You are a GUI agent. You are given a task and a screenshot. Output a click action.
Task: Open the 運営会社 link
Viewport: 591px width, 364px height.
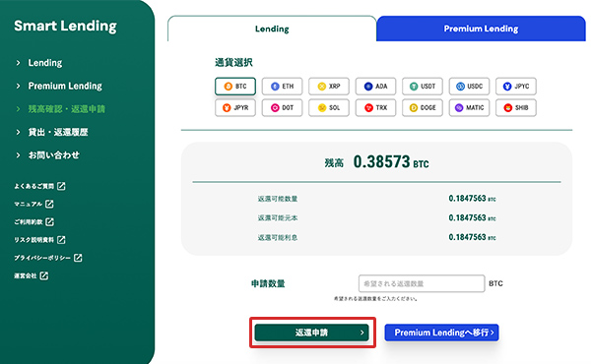(31, 275)
